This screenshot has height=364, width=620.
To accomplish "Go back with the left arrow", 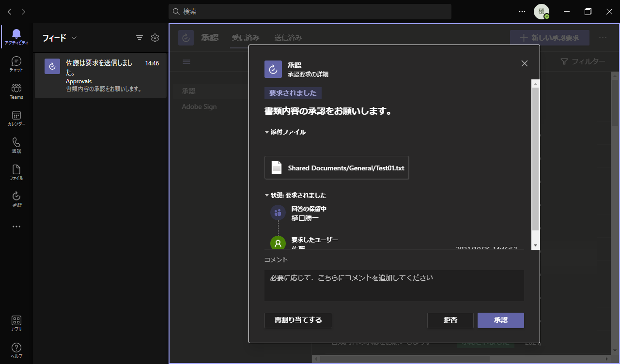I will point(10,11).
